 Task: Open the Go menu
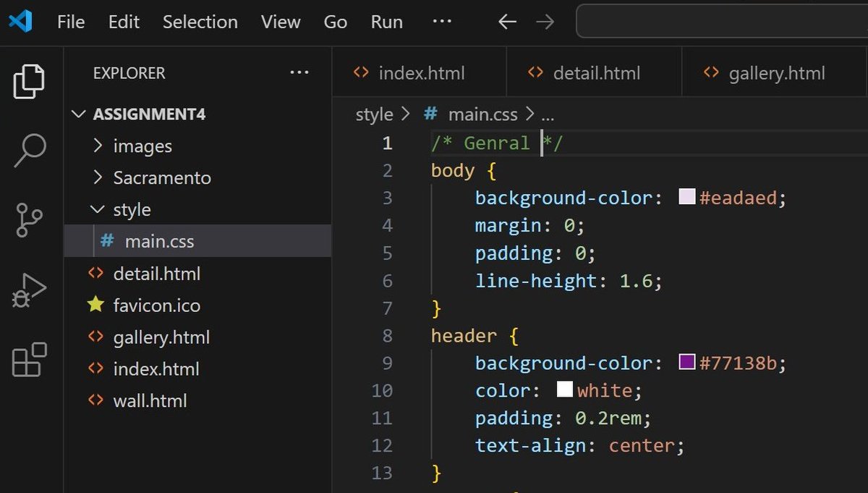(336, 22)
